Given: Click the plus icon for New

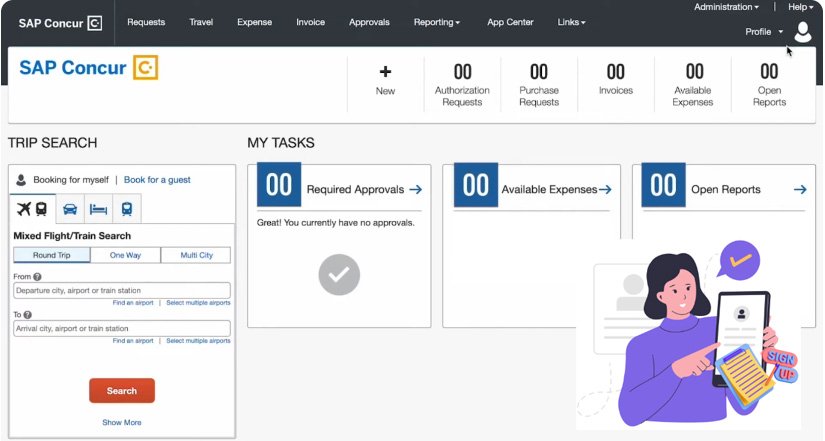Looking at the screenshot, I should pyautogui.click(x=385, y=72).
